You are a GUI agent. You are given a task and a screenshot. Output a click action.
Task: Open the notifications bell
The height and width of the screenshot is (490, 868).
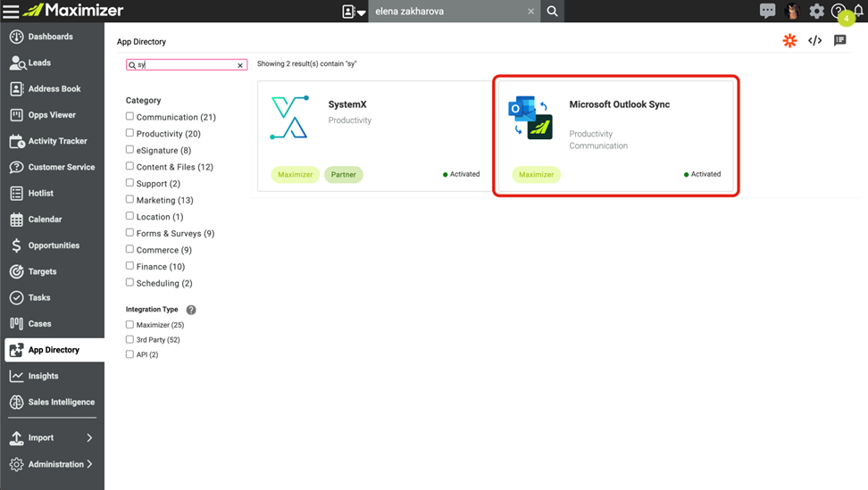coord(858,11)
